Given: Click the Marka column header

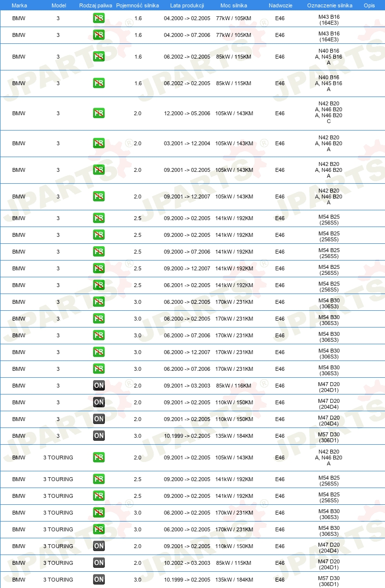Looking at the screenshot, I should (19, 5).
